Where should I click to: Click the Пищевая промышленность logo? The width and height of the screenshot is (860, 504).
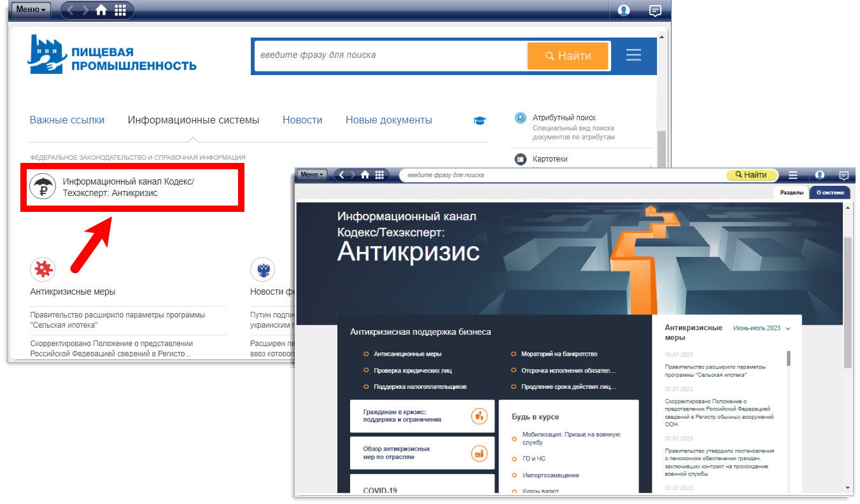coord(112,55)
